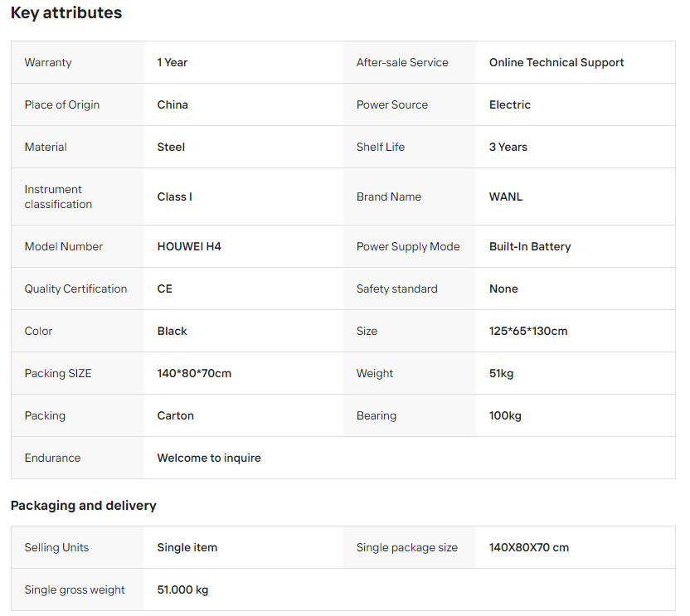The height and width of the screenshot is (616, 690).
Task: Click the Model Number value HOUWEI H4
Action: [x=189, y=246]
